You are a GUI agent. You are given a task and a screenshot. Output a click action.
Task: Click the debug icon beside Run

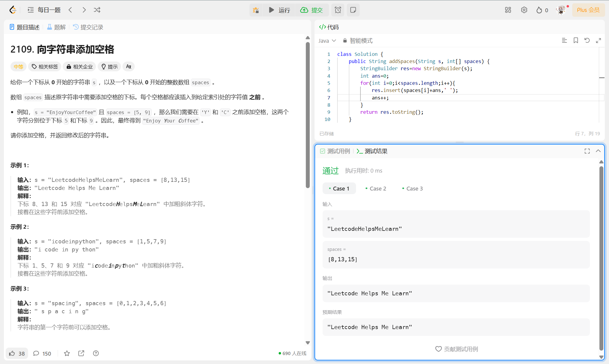click(x=256, y=10)
